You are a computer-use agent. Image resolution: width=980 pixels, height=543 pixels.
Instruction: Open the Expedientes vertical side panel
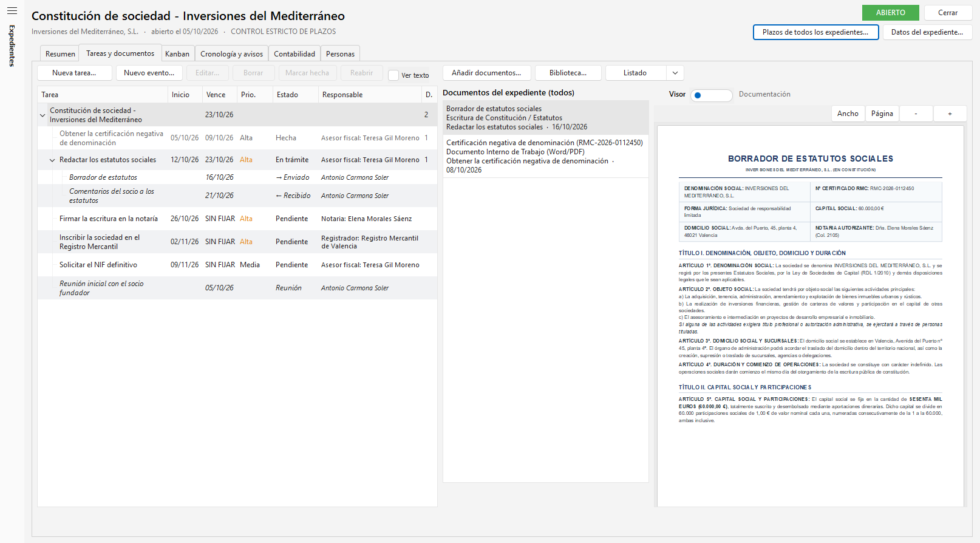(12, 46)
